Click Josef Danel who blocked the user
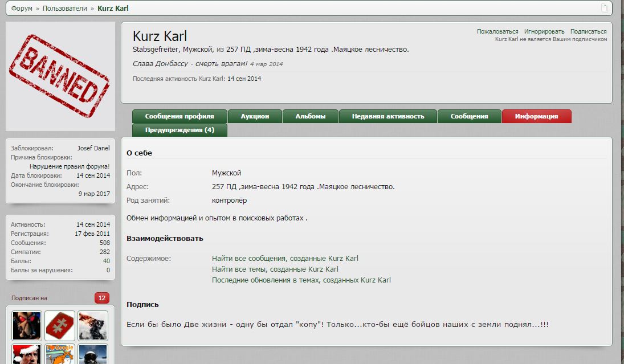This screenshot has height=364, width=624. [93, 148]
